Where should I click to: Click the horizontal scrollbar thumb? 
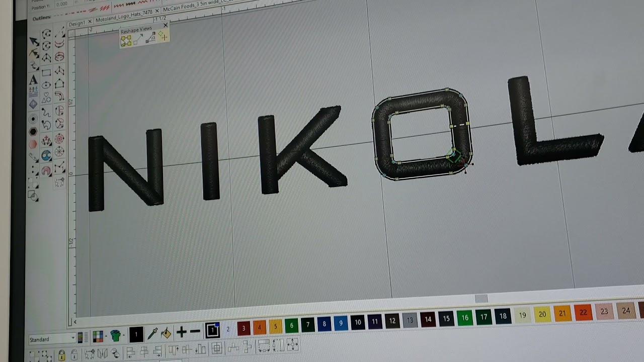click(481, 299)
